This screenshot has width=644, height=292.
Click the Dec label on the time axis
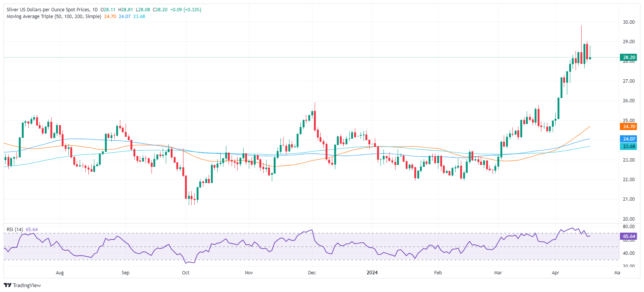pos(312,272)
